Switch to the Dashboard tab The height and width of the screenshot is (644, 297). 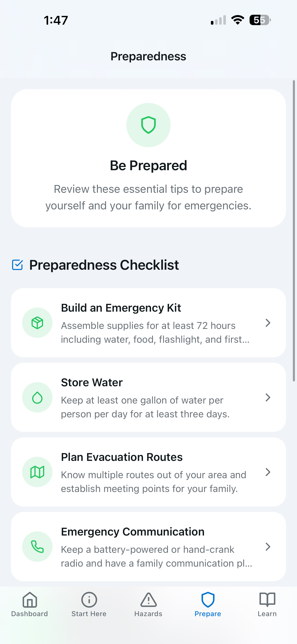29,604
